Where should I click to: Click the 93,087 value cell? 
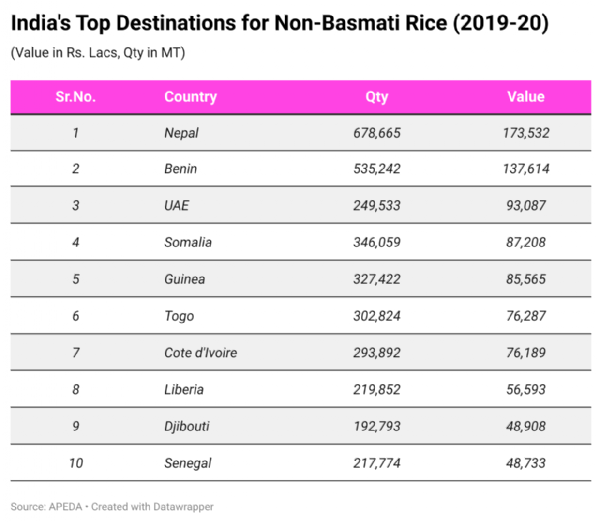pyautogui.click(x=525, y=206)
